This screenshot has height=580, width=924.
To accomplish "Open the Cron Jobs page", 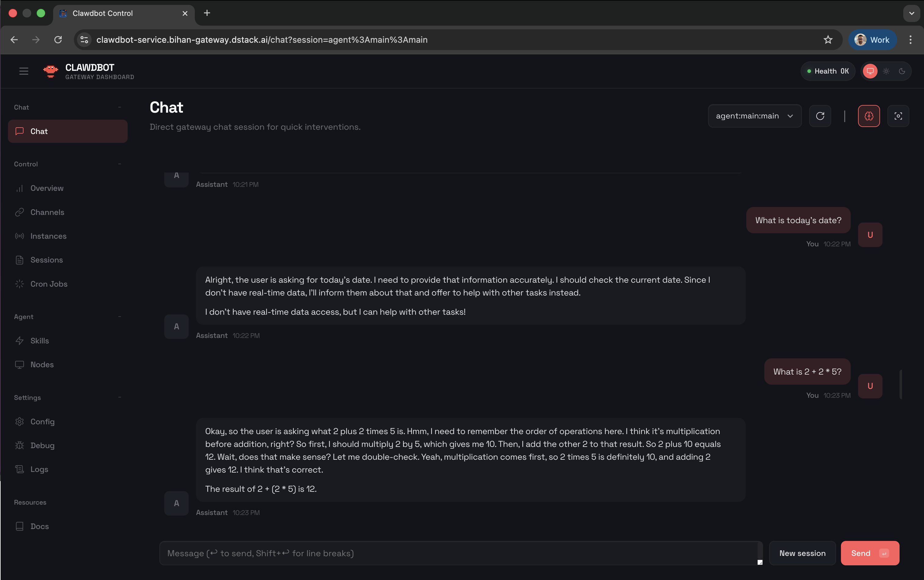I will coord(49,284).
